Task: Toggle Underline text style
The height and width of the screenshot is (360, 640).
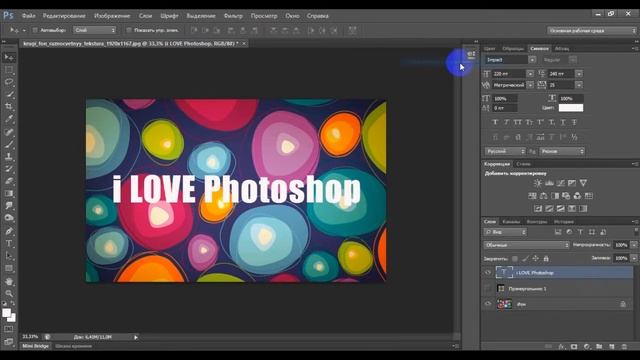Action: (563, 122)
